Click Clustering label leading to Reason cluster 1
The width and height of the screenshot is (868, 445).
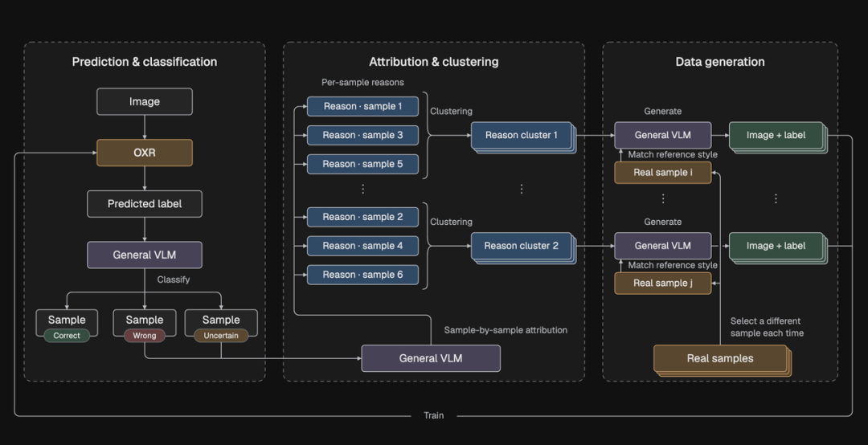click(451, 111)
